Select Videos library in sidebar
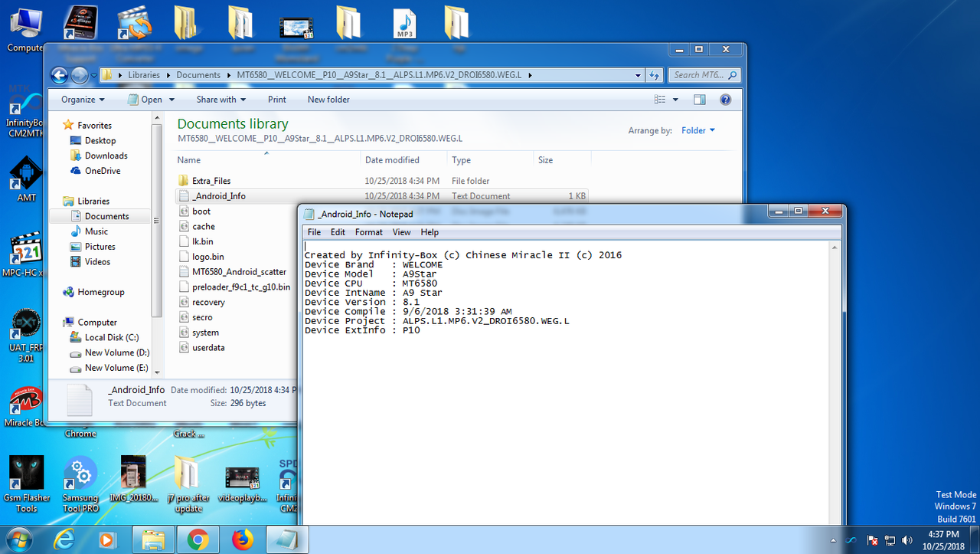 pyautogui.click(x=98, y=262)
